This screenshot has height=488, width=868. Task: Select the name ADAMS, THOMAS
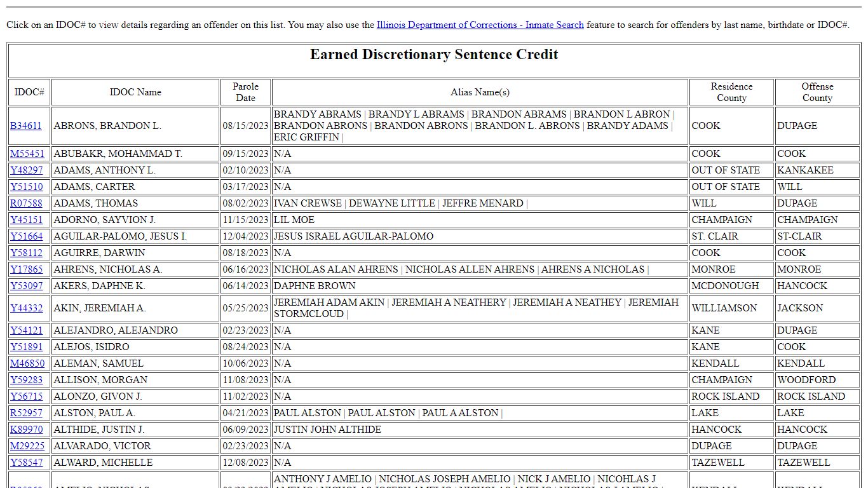point(96,203)
